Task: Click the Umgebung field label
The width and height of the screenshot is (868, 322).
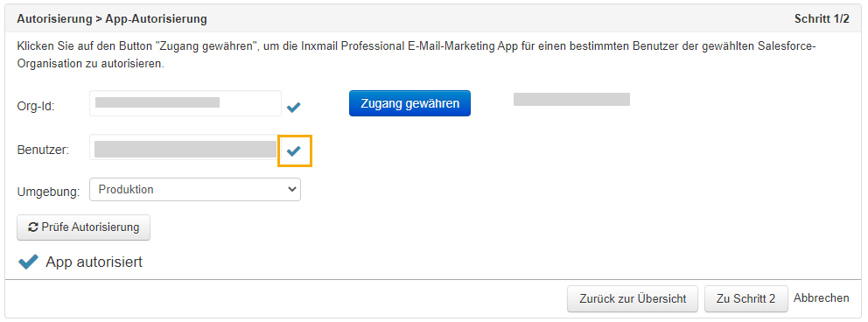Action: [49, 192]
